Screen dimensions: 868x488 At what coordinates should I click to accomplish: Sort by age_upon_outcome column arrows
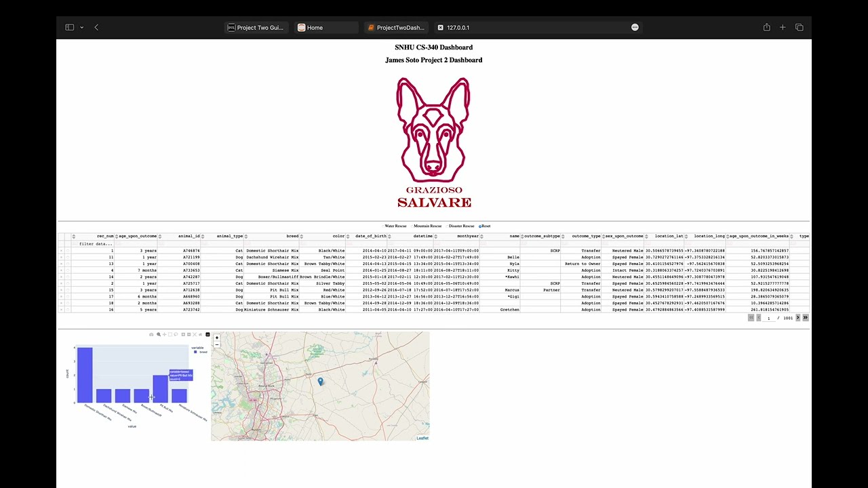pyautogui.click(x=117, y=237)
